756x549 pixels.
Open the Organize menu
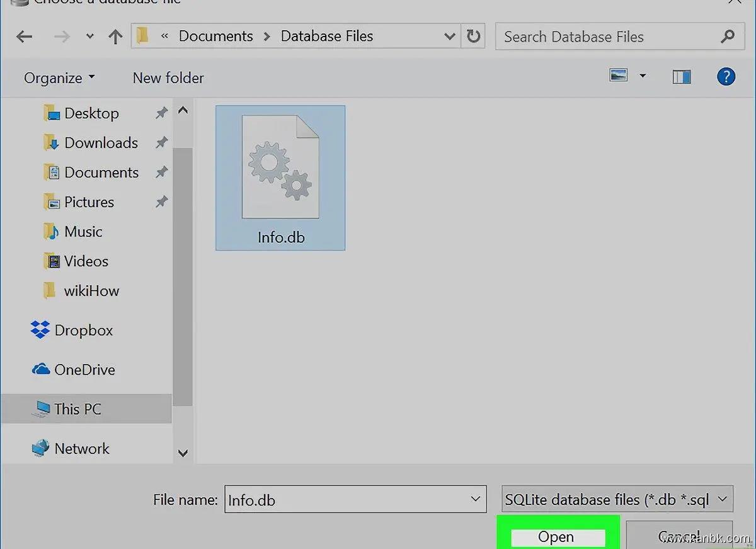59,78
